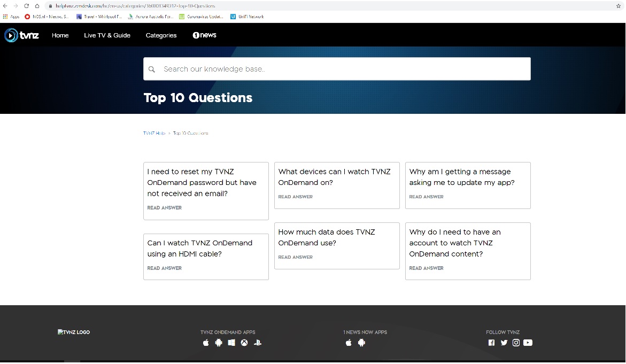Visit TVNZ's Facebook page
The width and height of the screenshot is (626, 364).
[x=491, y=343]
